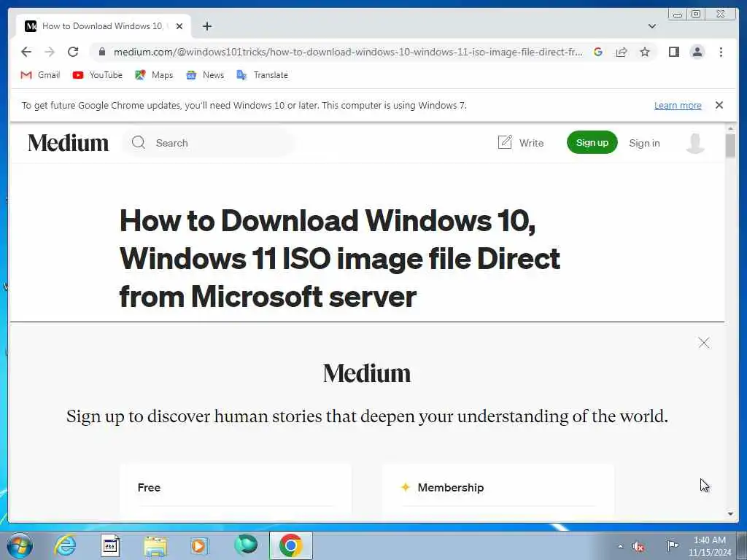This screenshot has height=560, width=747.
Task: Go back with the browser back arrow
Action: (26, 52)
